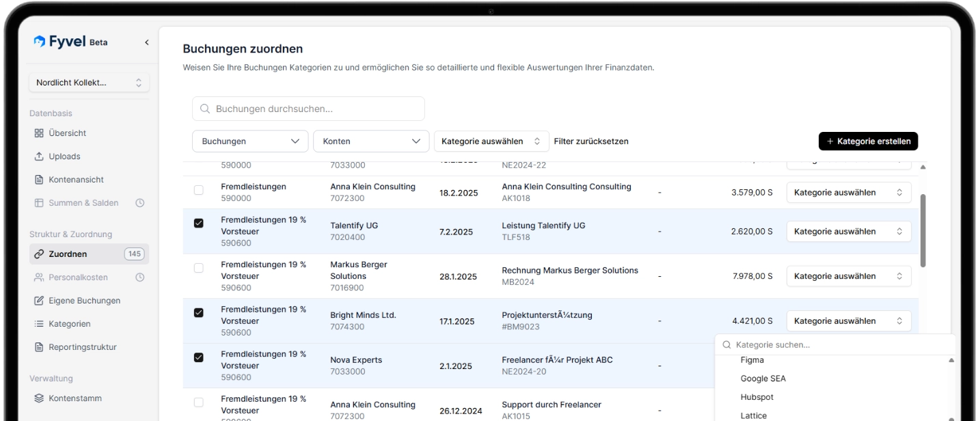Open Eigene Buchungen in the sidebar
Image resolution: width=980 pixels, height=421 pixels.
coord(89,301)
